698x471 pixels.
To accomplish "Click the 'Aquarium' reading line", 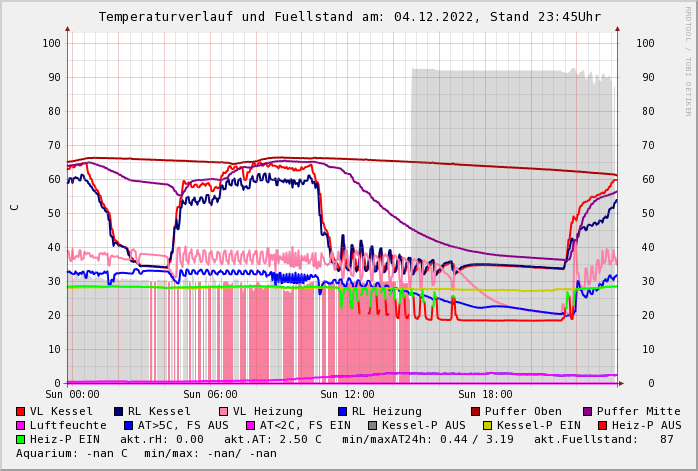I will pyautogui.click(x=146, y=454).
